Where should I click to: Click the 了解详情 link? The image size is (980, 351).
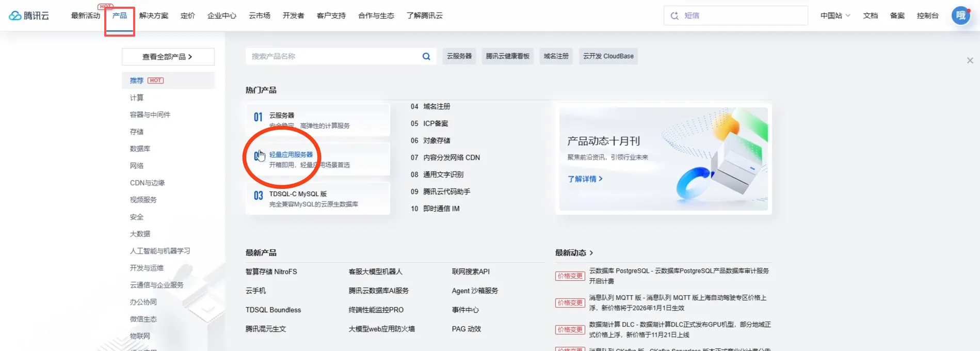[585, 179]
